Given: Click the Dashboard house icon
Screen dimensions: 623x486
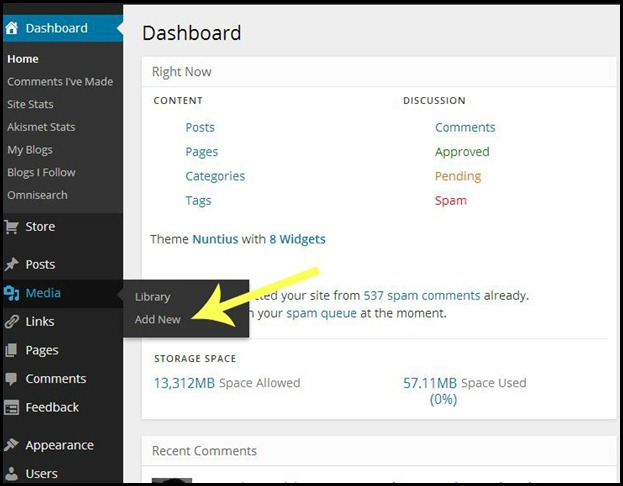Looking at the screenshot, I should (12, 28).
